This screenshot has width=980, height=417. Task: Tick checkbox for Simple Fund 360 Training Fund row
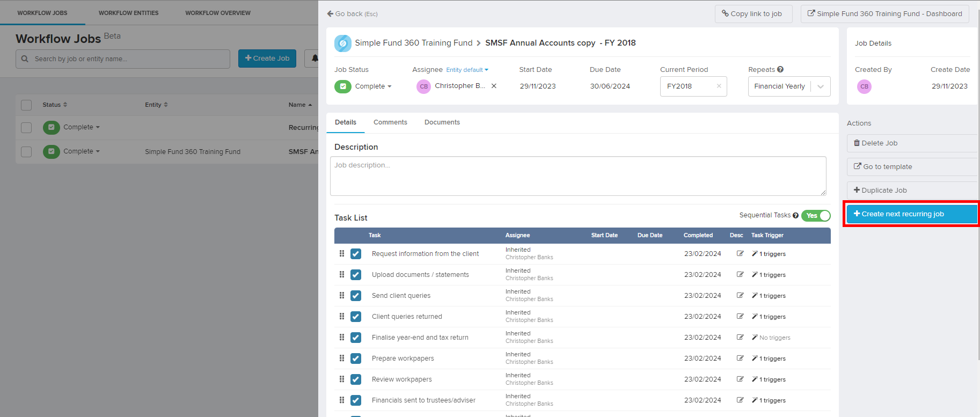coord(26,152)
